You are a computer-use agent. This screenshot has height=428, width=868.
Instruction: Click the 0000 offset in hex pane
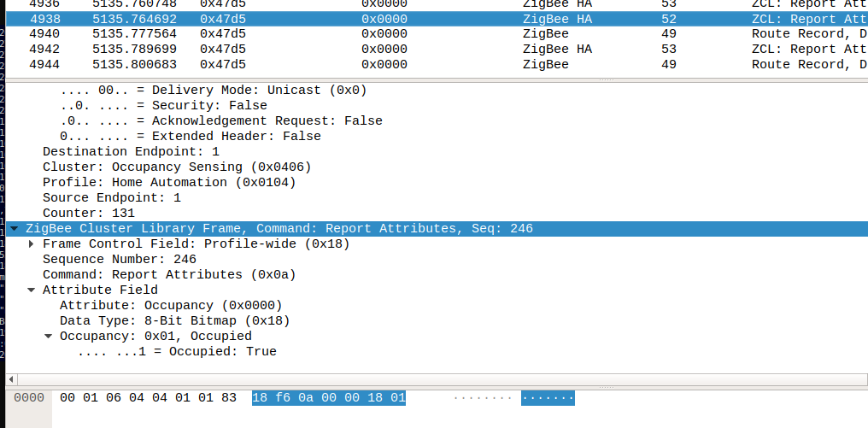[29, 397]
